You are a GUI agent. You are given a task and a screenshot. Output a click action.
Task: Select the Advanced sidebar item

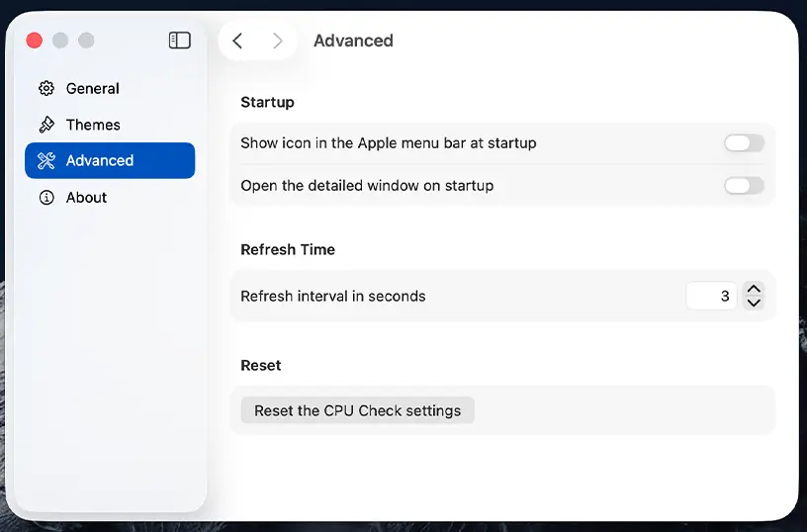tap(100, 161)
